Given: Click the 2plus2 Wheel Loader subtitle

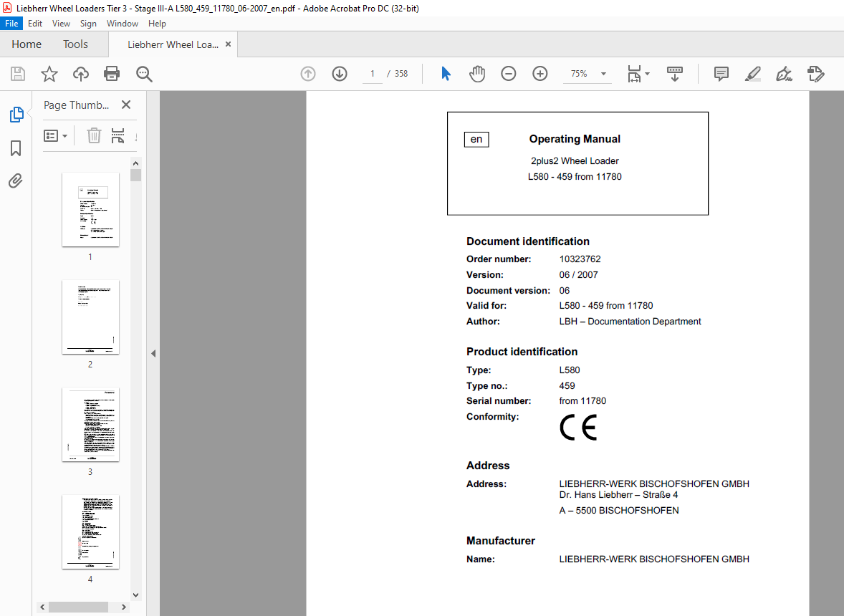Looking at the screenshot, I should [575, 161].
